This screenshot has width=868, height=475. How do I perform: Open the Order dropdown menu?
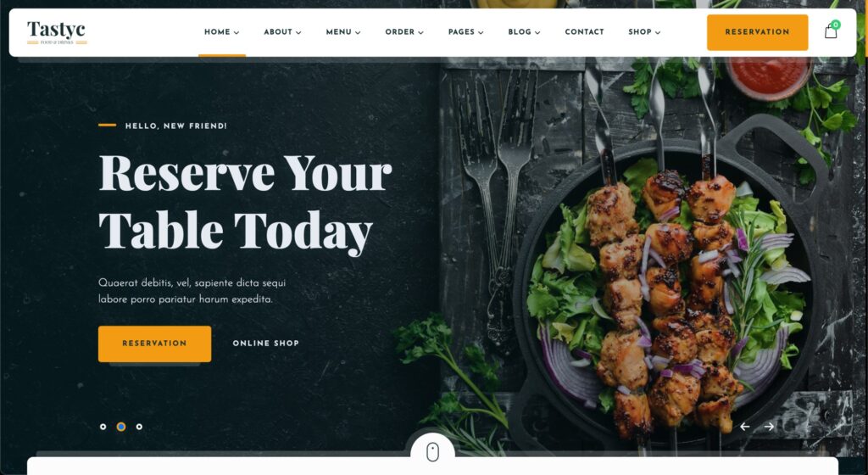[x=404, y=32]
